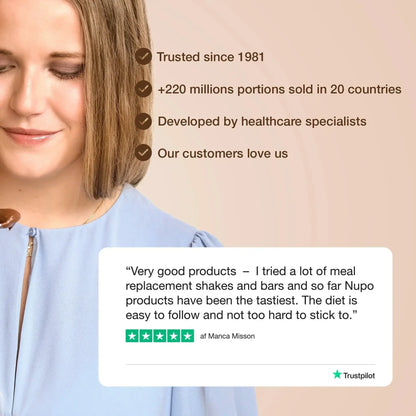This screenshot has width=416, height=416.
Task: Click checkmark beside Developed by healthcare specialists
Action: click(x=144, y=121)
